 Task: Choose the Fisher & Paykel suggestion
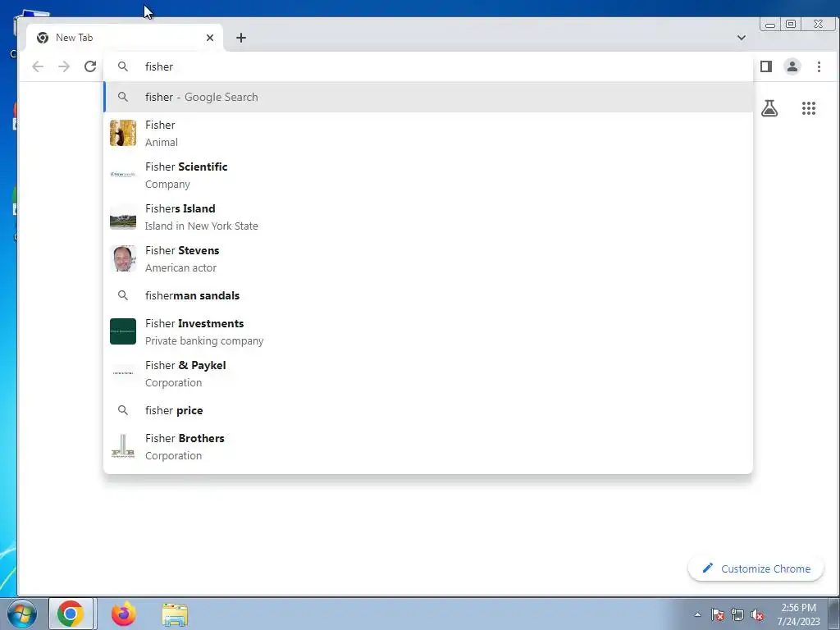(428, 373)
